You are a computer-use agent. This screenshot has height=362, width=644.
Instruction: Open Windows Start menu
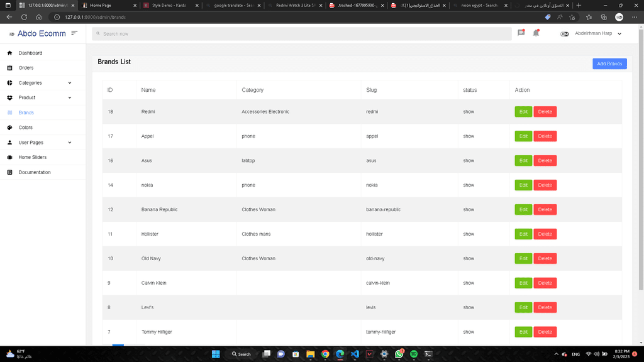[216, 354]
